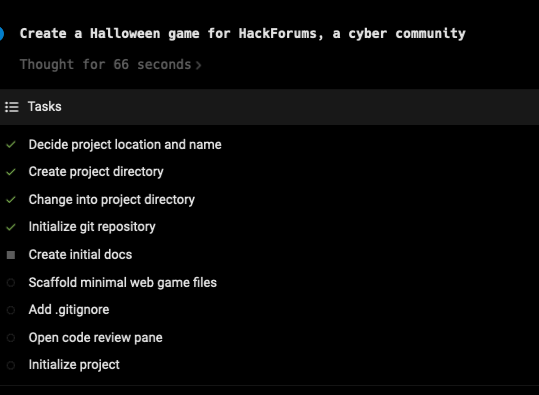Select the task 'Open code review pane'
Viewport: 539px width, 395px height.
[96, 338]
